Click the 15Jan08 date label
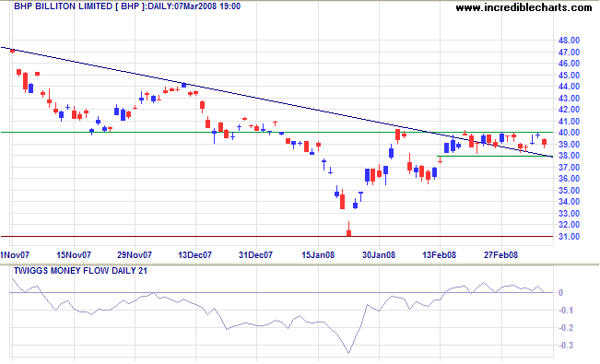600x364 pixels. pyautogui.click(x=318, y=255)
